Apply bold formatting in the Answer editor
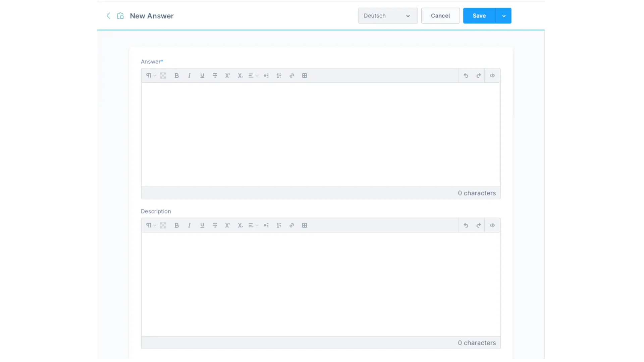Image resolution: width=644 pixels, height=362 pixels. click(x=177, y=75)
